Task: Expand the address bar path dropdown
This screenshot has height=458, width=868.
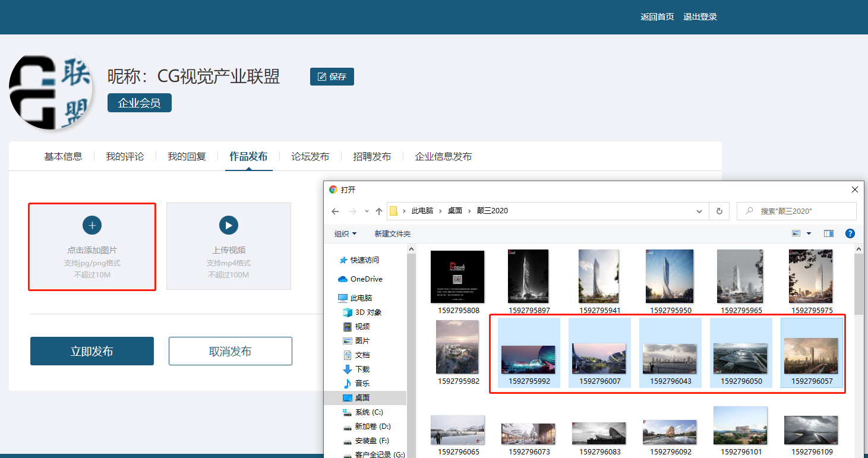Action: coord(699,211)
